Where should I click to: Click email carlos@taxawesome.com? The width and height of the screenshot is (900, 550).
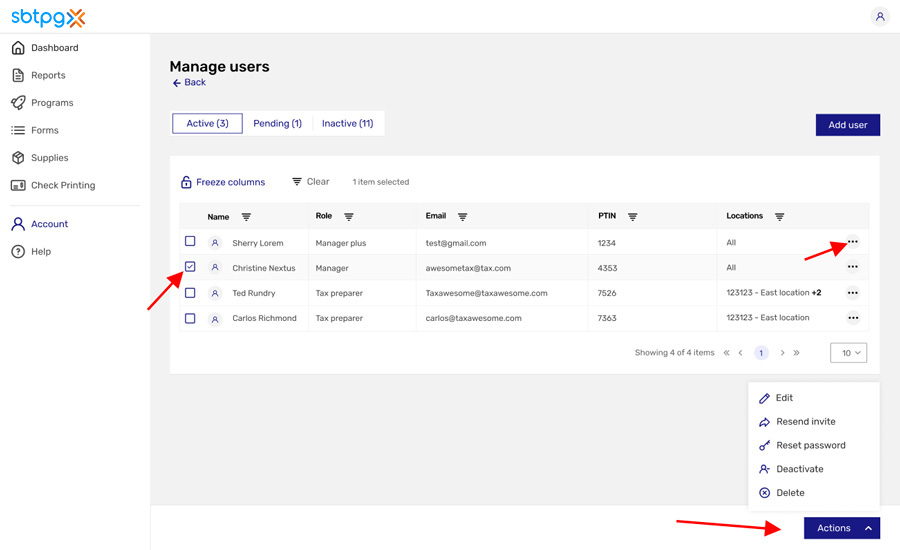click(474, 318)
